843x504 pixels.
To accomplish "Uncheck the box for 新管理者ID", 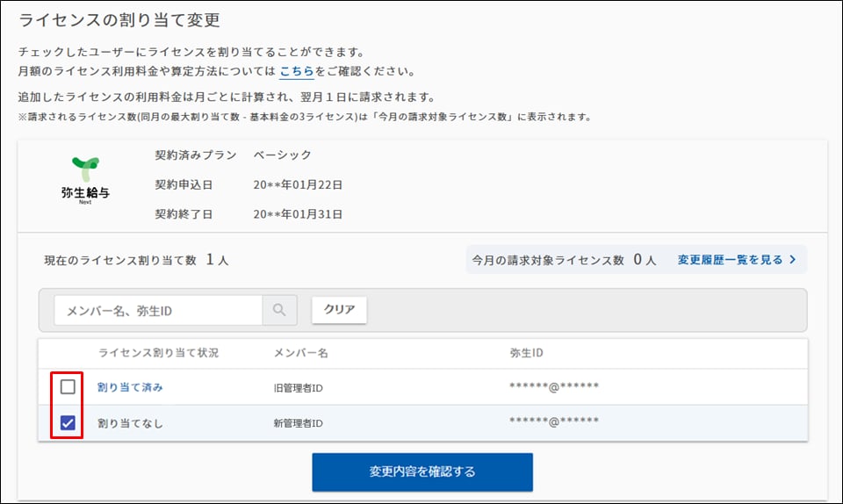I will click(68, 423).
